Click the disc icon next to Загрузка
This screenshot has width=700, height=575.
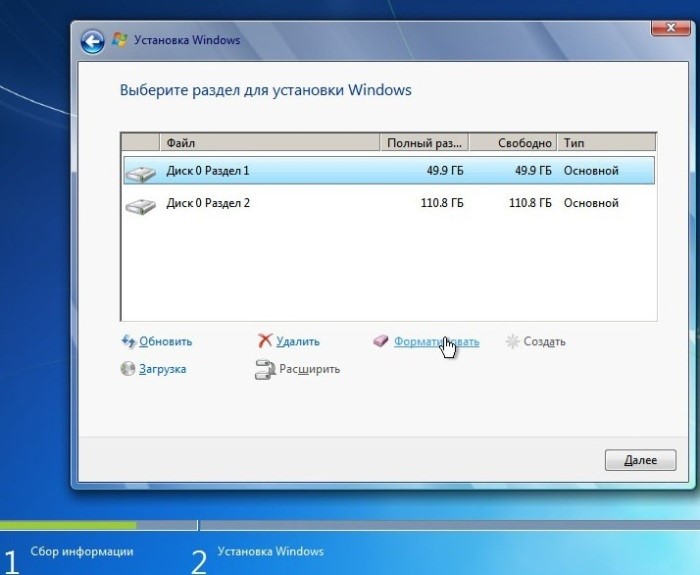[x=128, y=369]
